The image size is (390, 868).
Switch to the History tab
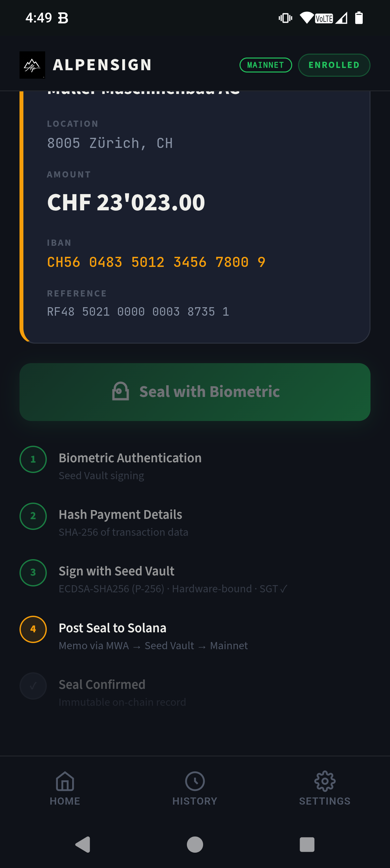pos(195,788)
